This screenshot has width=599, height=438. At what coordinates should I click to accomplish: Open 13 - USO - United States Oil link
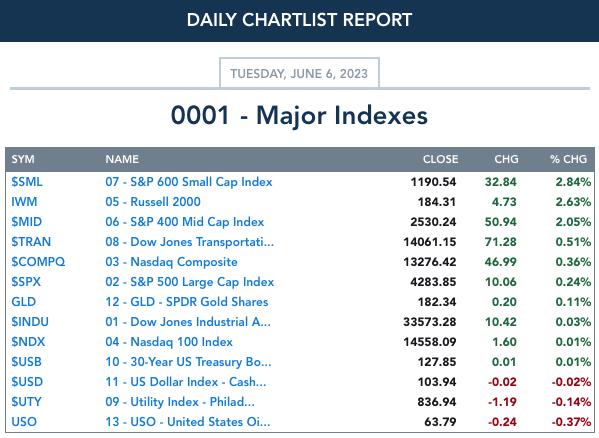188,422
